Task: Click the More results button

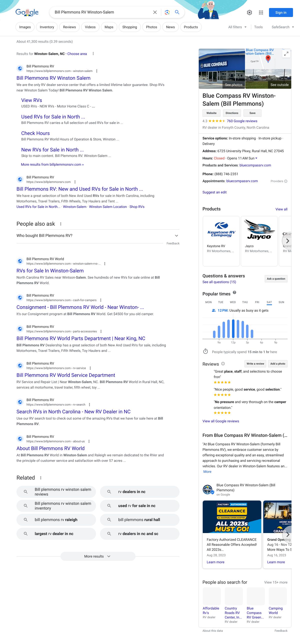Action: pos(98,556)
